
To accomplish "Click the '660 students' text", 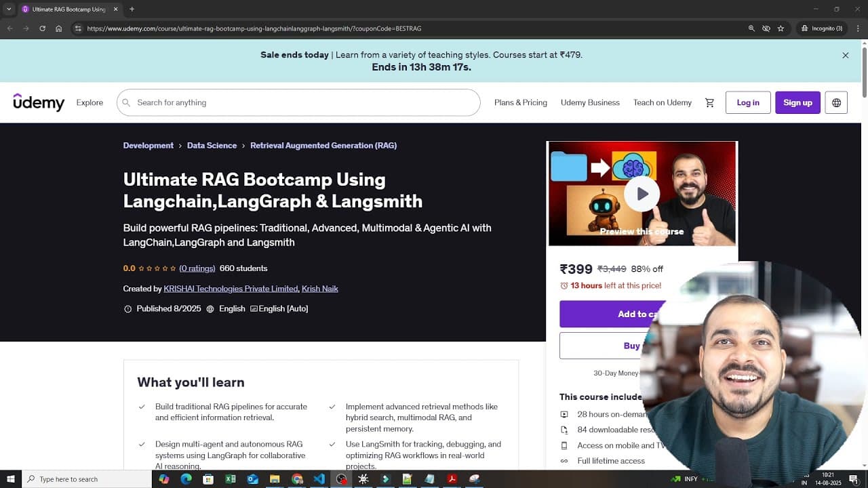I will pyautogui.click(x=243, y=268).
